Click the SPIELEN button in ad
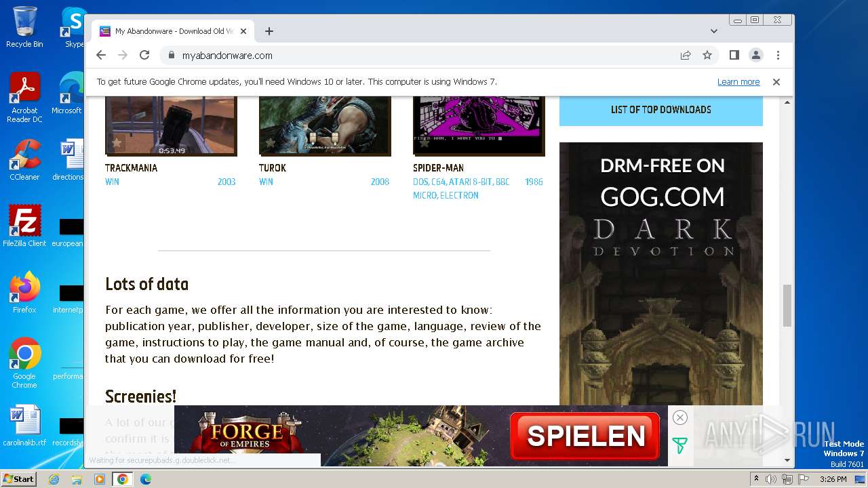868x488 pixels. pos(585,436)
